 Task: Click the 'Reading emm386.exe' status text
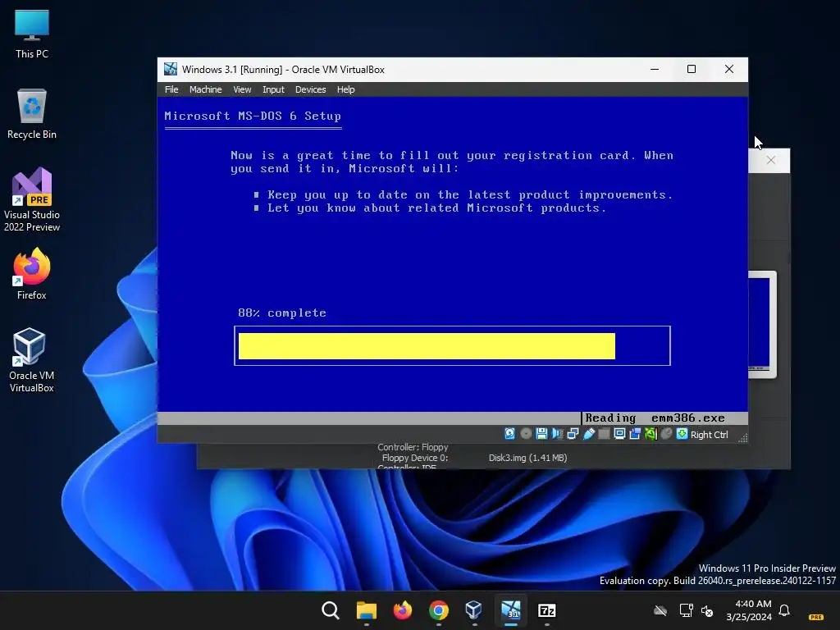pyautogui.click(x=655, y=418)
